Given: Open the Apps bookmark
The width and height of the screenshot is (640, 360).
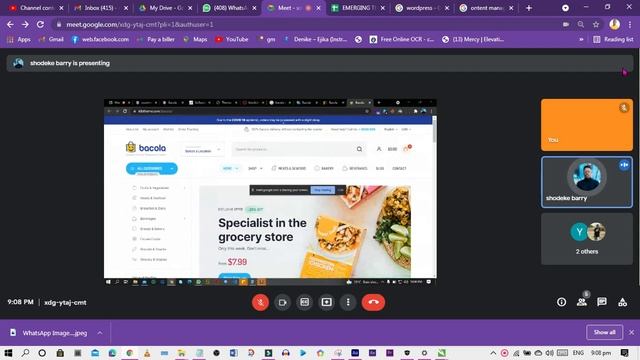Looking at the screenshot, I should (19, 40).
